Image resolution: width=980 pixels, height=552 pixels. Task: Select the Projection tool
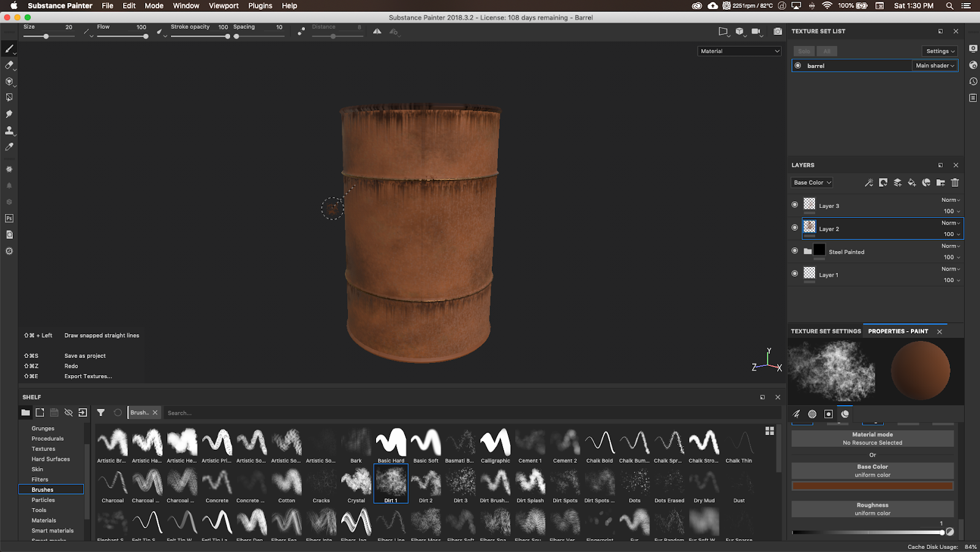point(9,81)
